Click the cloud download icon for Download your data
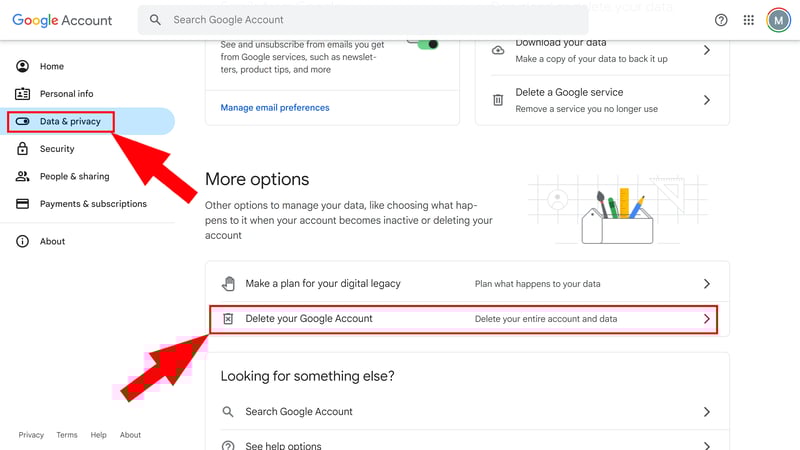This screenshot has height=450, width=800. pos(498,50)
